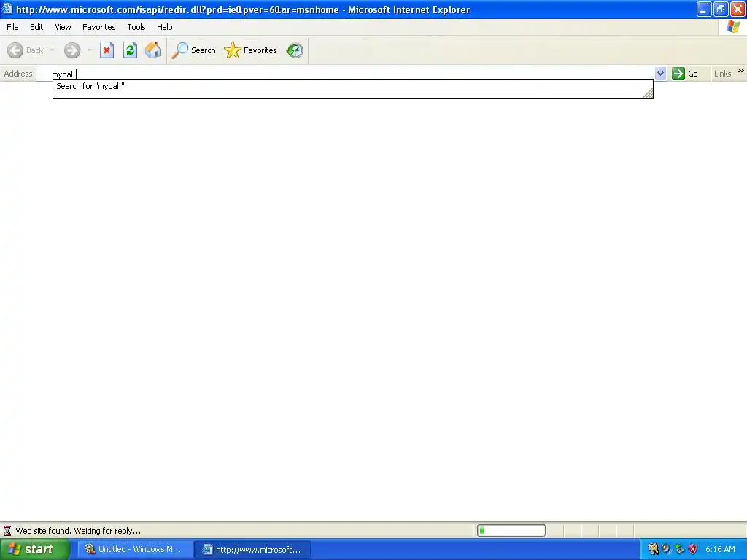Click the Windows flag logo throbber

733,27
